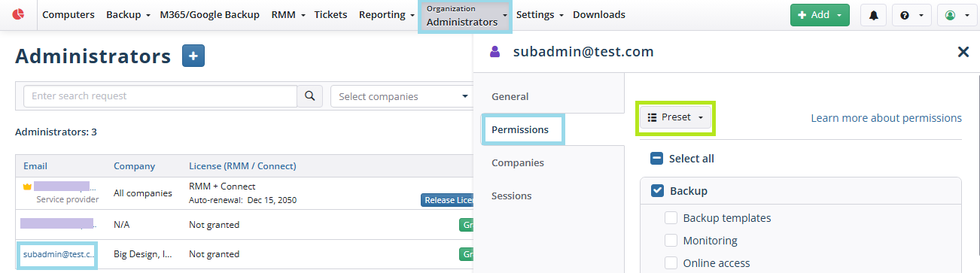Viewport: 980px width, 273px height.
Task: Open the Preset dropdown
Action: point(675,117)
